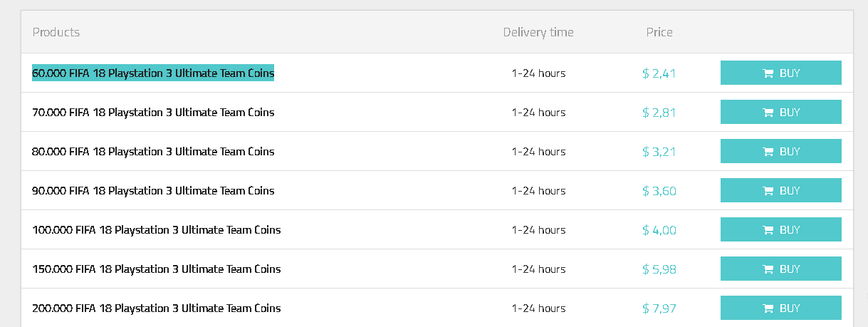868x327 pixels.
Task: Click cart icon in 70.000 coins row
Action: pyautogui.click(x=768, y=113)
